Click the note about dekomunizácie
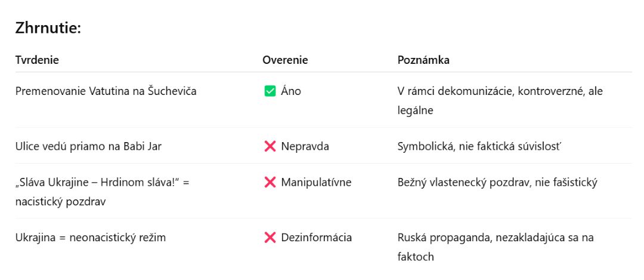Screen dimensions: 644x280 (500, 101)
